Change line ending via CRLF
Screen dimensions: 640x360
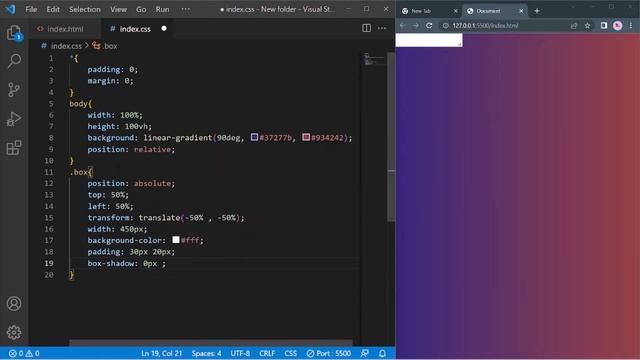(x=267, y=353)
